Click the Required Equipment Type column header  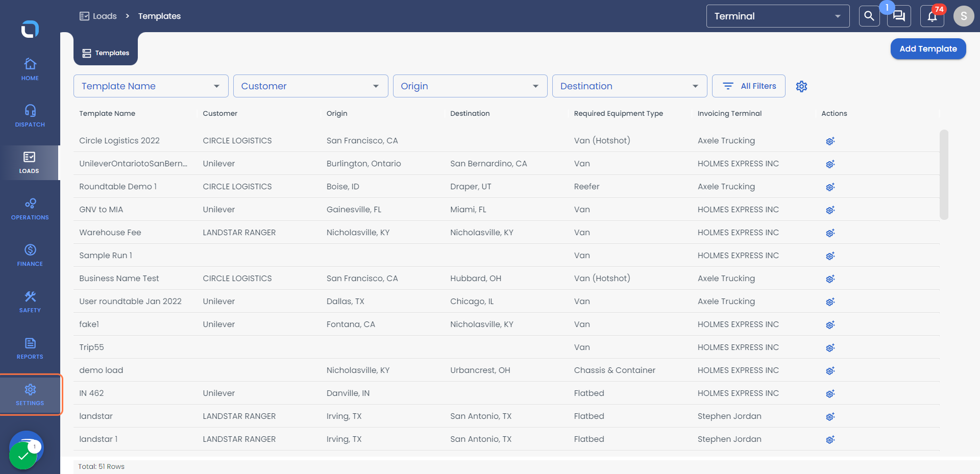tap(618, 113)
